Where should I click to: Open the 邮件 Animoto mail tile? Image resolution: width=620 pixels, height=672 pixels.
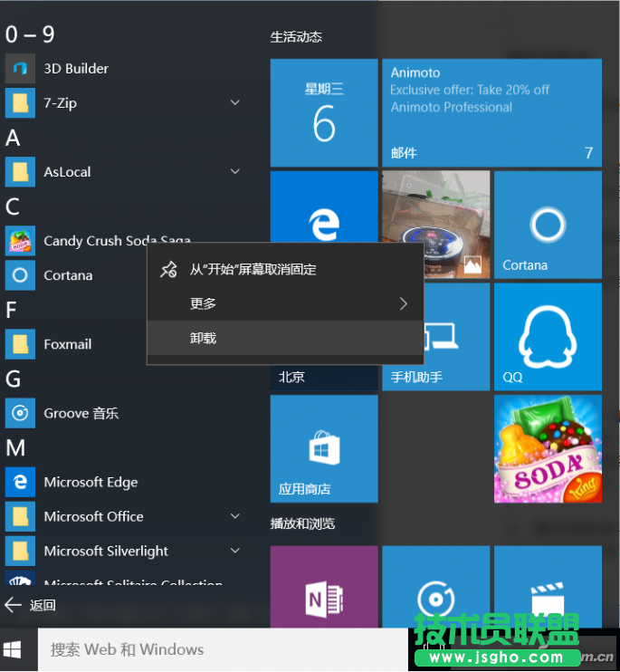pos(491,113)
